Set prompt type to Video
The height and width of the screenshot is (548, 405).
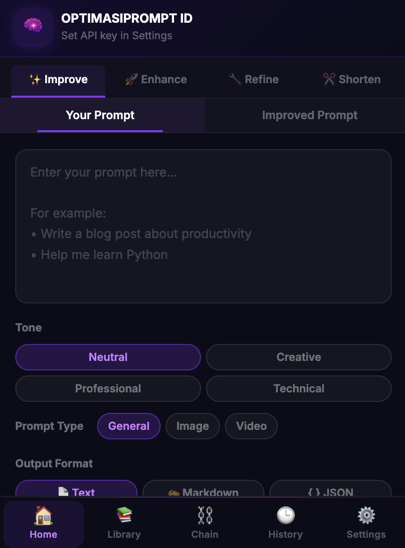251,426
